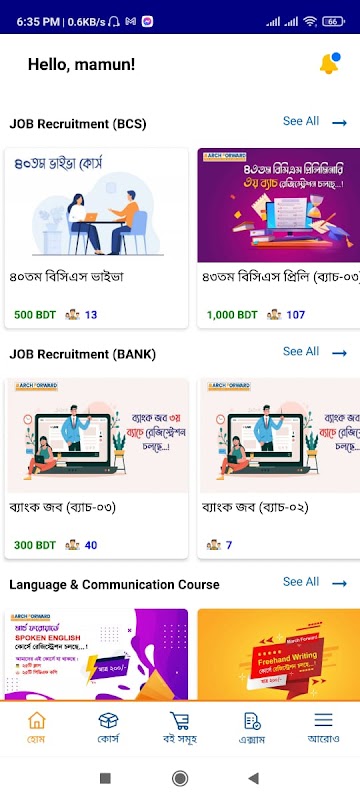Viewport: 360px width, 800px height.
Task: Open Bank Job batch-03 course card
Action: (96, 468)
